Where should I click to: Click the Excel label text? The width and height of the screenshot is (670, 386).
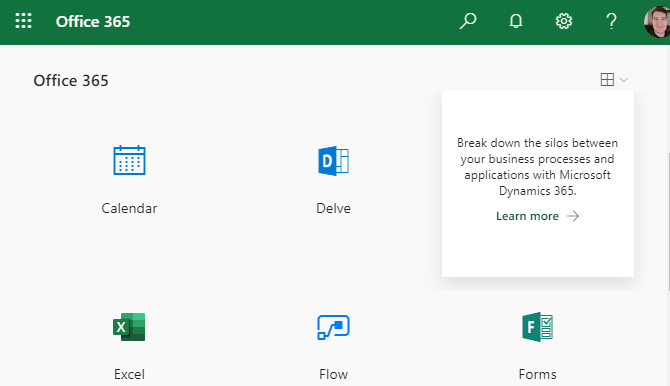129,374
